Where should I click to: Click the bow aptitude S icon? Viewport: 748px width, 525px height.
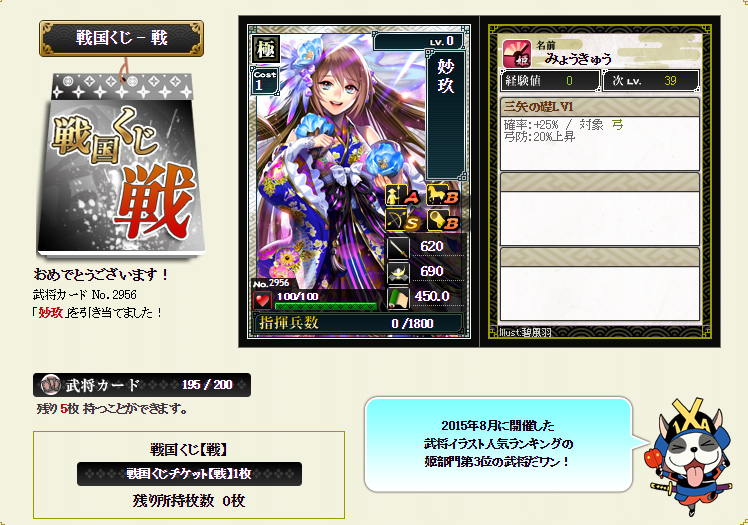[x=403, y=220]
